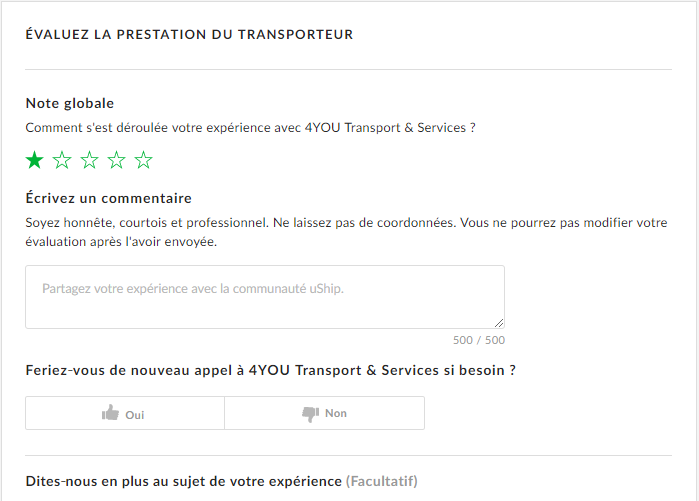This screenshot has height=501, width=699.
Task: Click the "Évaluez la prestation du transporteur" heading
Action: (x=189, y=35)
